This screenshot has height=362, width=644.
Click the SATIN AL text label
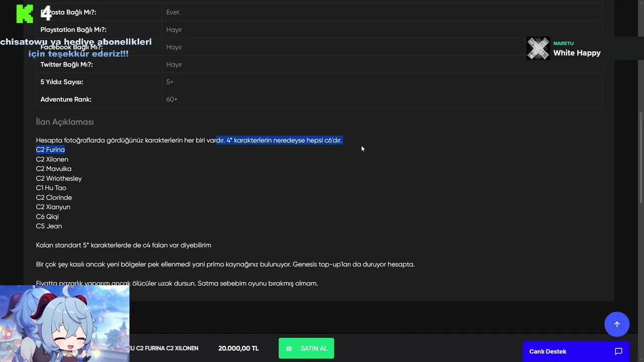(x=313, y=348)
